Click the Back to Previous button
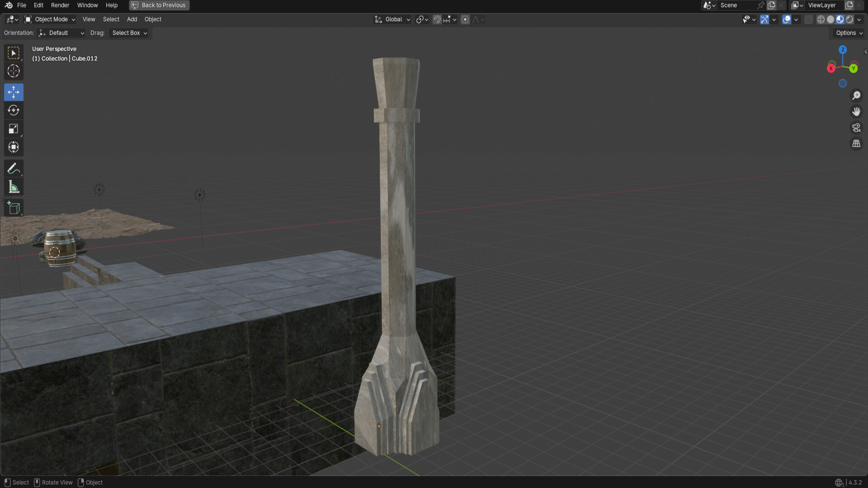 [x=159, y=5]
